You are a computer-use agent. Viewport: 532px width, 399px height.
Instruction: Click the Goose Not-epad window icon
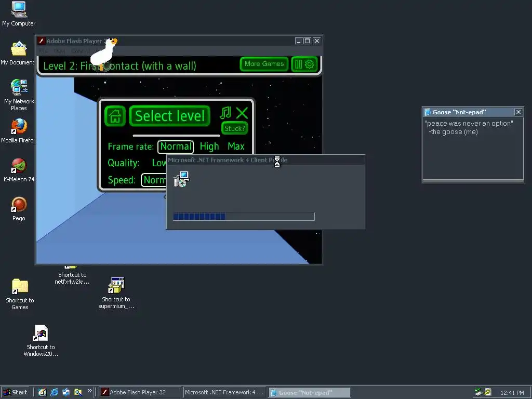(428, 112)
